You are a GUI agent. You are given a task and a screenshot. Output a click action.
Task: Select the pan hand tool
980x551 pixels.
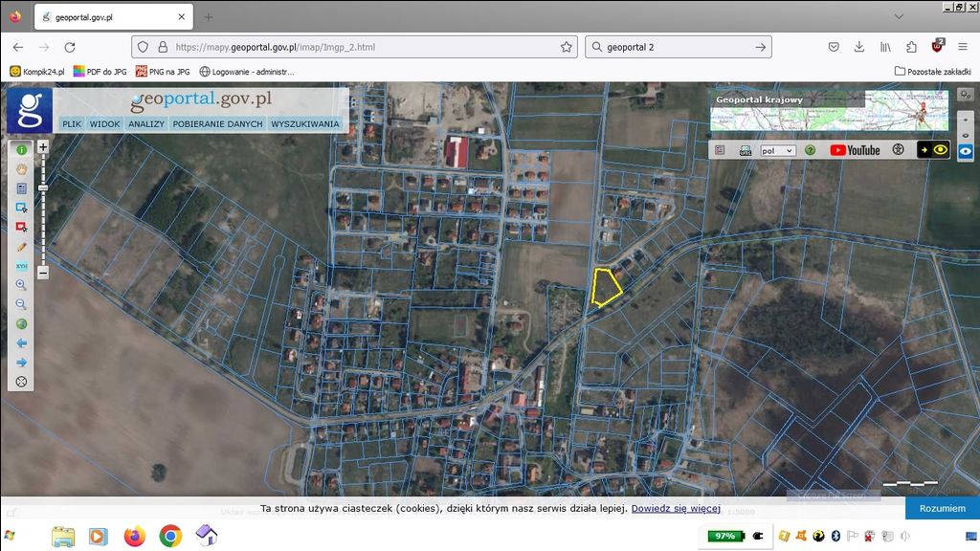pos(21,169)
